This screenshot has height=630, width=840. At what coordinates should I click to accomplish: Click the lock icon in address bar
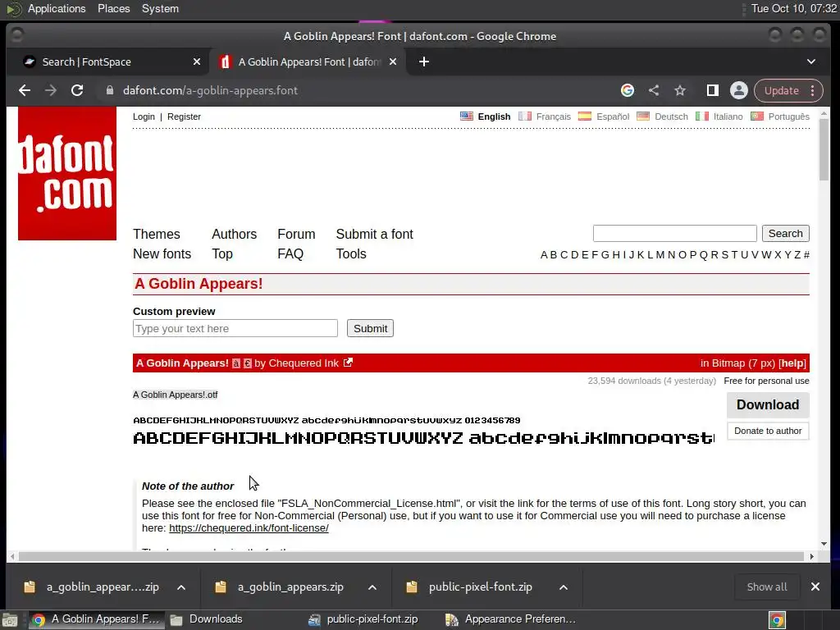tap(110, 90)
